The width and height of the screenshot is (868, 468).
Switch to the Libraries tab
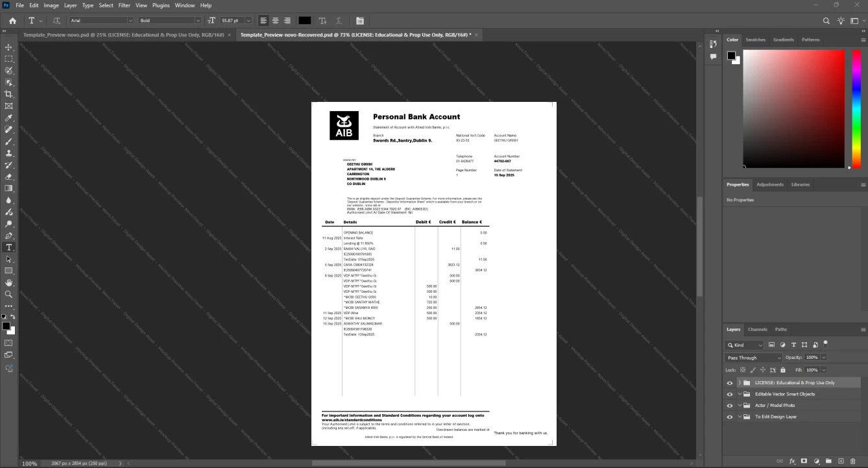801,184
